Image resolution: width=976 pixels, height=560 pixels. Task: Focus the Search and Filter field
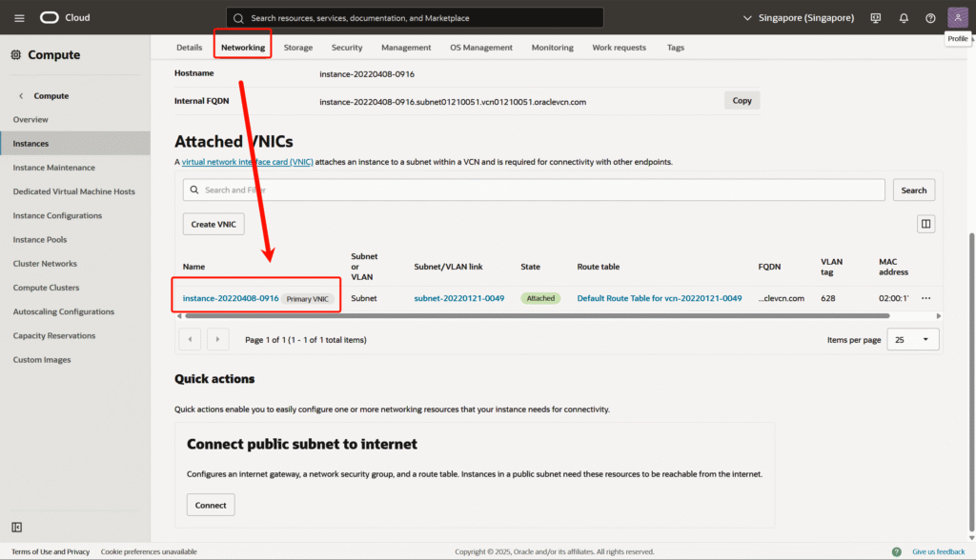[x=534, y=190]
